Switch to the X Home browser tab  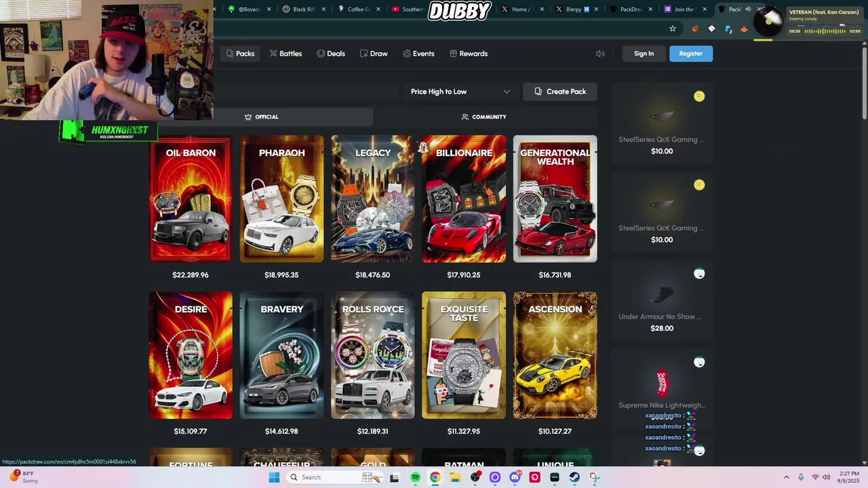pos(524,9)
